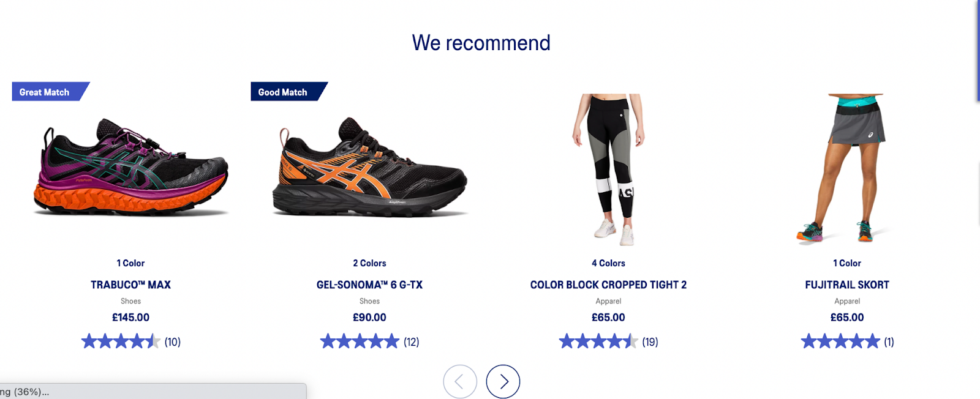Open the TRABUCO™ MAX product page
Screen dimensions: 980x399
(130, 284)
